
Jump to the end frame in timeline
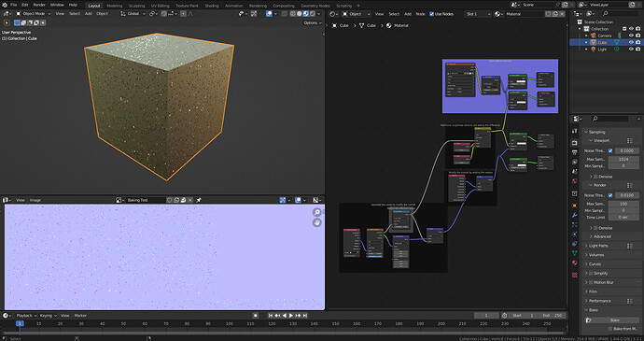coord(305,316)
